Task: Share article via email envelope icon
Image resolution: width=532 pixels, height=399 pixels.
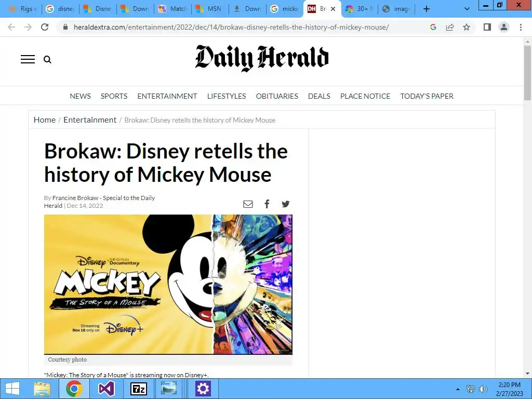Action: tap(248, 204)
